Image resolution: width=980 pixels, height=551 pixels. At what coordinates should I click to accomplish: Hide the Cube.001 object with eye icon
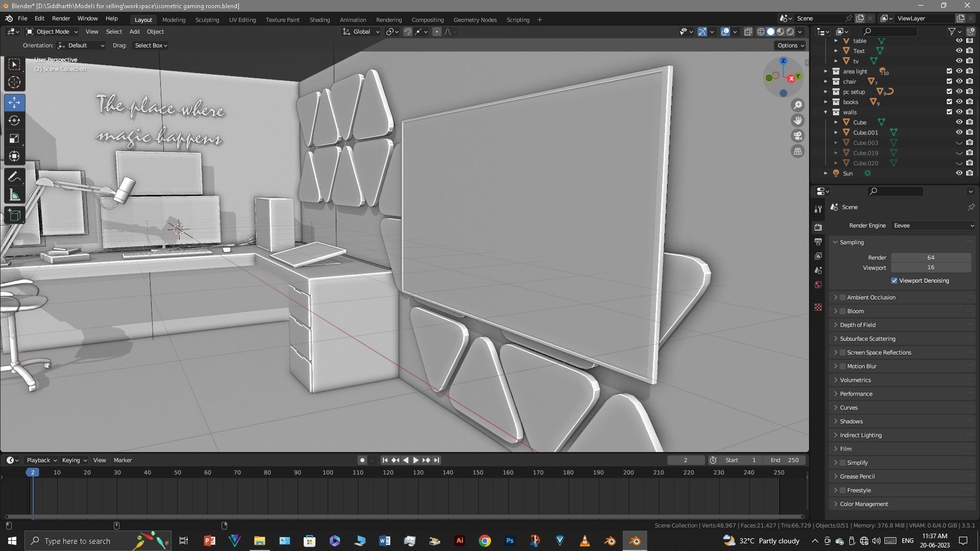pos(959,133)
